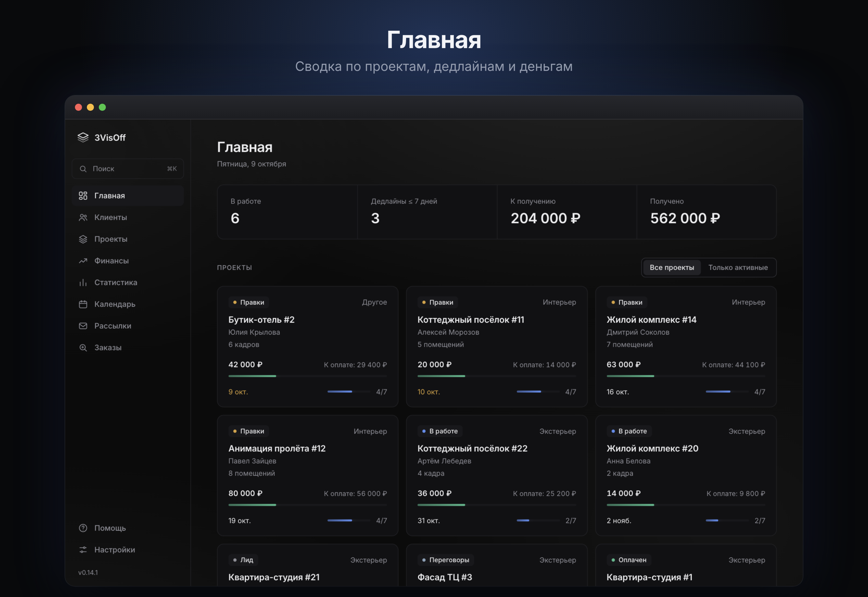Screen dimensions: 868x597
Task: Open the Коттеджный посёлок #11 project
Action: (x=497, y=346)
